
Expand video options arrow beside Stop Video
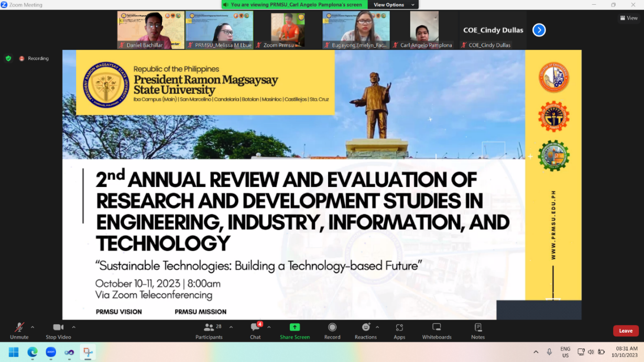(x=73, y=327)
